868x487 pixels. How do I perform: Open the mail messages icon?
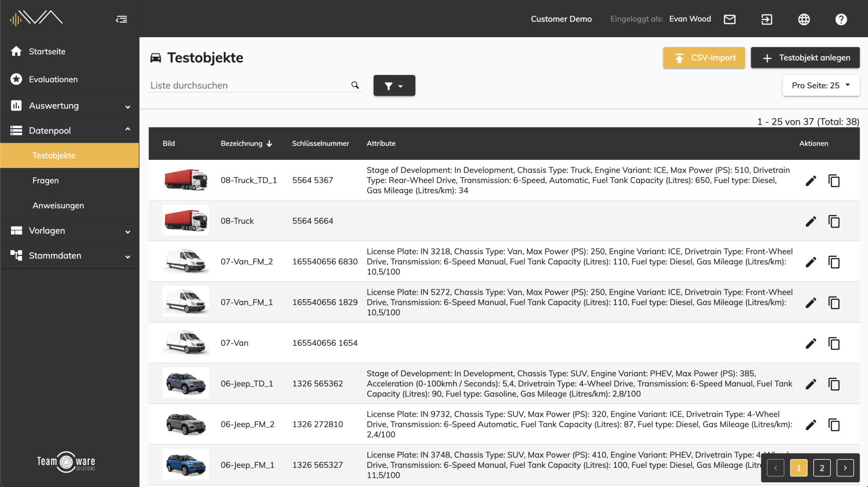[x=730, y=19]
